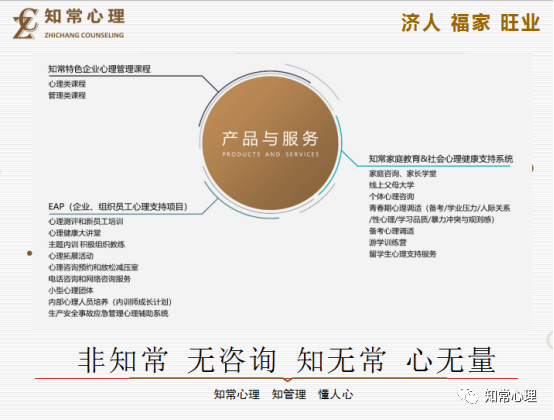Select the heading 知常特色企业心理管理课程
Image resolution: width=554 pixels, height=420 pixels.
[x=99, y=69]
